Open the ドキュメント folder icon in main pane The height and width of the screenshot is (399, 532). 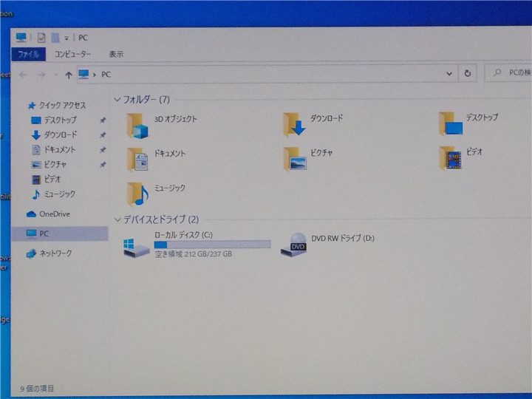(x=137, y=160)
